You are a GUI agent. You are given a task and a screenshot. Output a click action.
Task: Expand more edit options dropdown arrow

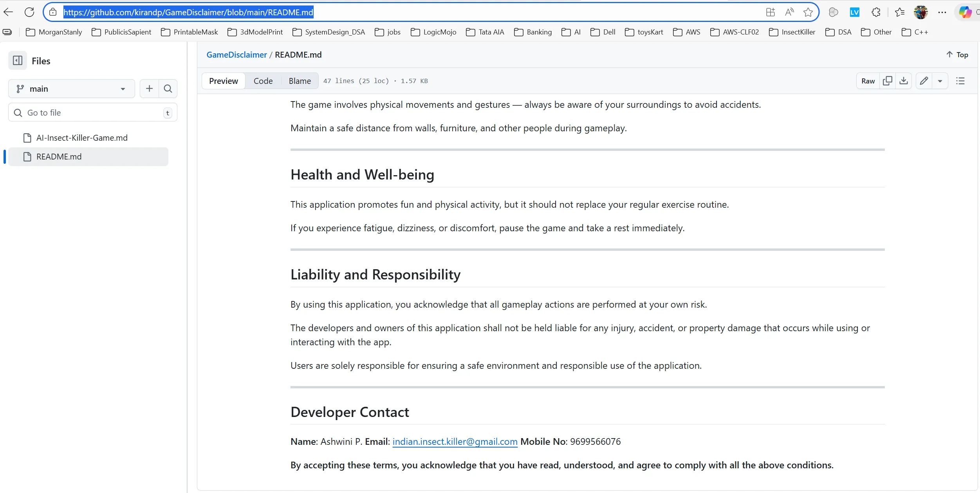click(940, 81)
